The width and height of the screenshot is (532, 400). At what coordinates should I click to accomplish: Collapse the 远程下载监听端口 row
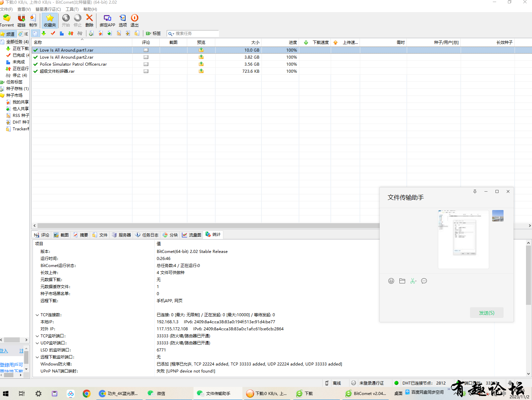(x=37, y=357)
